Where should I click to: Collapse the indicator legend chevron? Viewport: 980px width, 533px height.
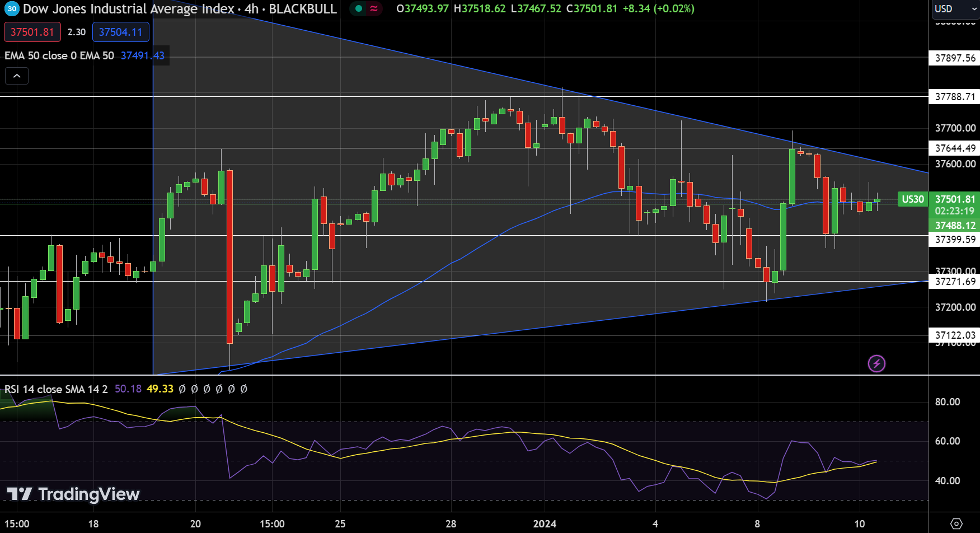(17, 76)
